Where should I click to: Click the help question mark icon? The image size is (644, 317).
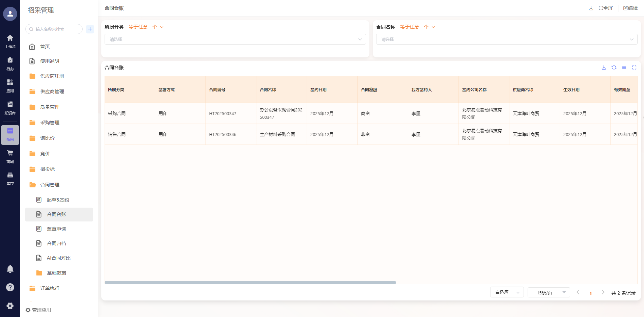click(x=10, y=287)
